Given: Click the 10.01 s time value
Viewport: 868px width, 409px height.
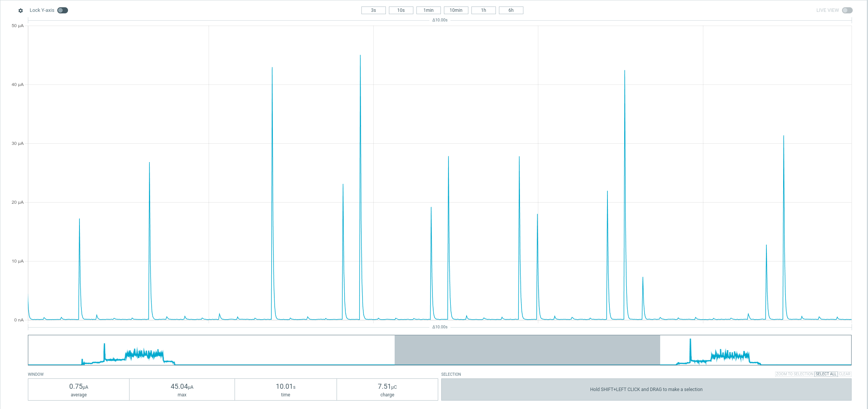Looking at the screenshot, I should click(285, 386).
